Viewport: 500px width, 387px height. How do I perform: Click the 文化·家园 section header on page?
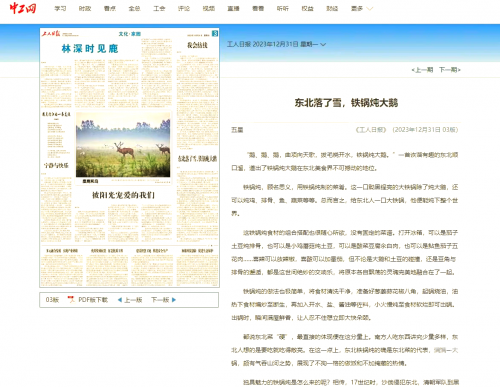click(x=130, y=34)
